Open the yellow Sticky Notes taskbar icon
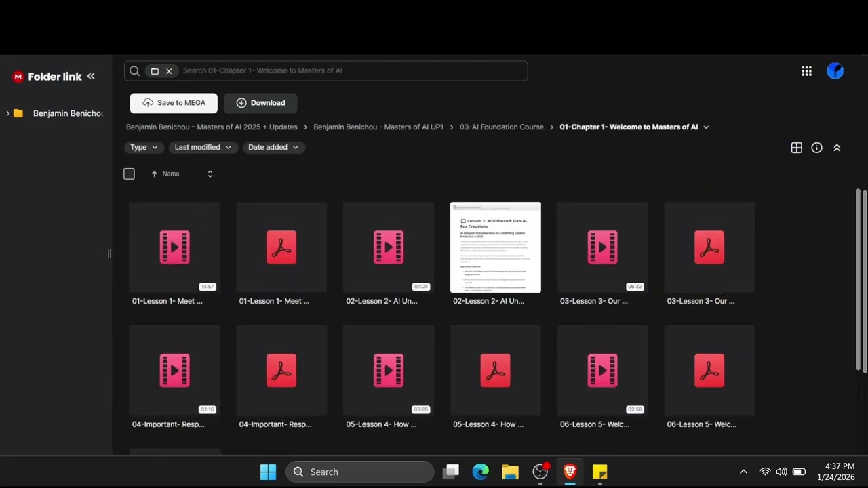 (599, 472)
